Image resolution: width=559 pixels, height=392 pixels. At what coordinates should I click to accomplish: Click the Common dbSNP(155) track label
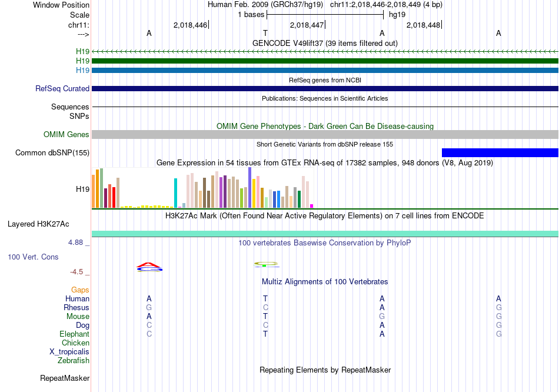tap(52, 152)
